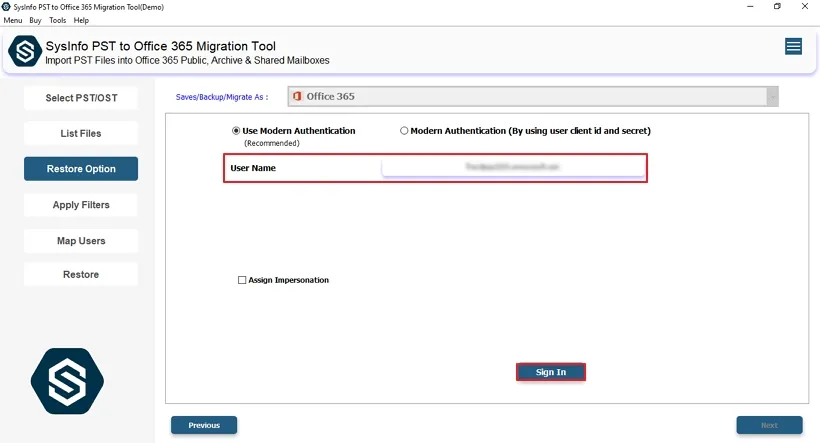Enable Assign Impersonation checkbox
The height and width of the screenshot is (443, 820).
(242, 280)
